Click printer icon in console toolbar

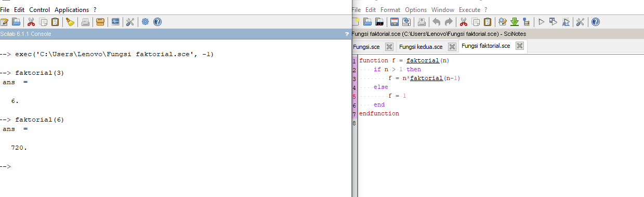[85, 22]
